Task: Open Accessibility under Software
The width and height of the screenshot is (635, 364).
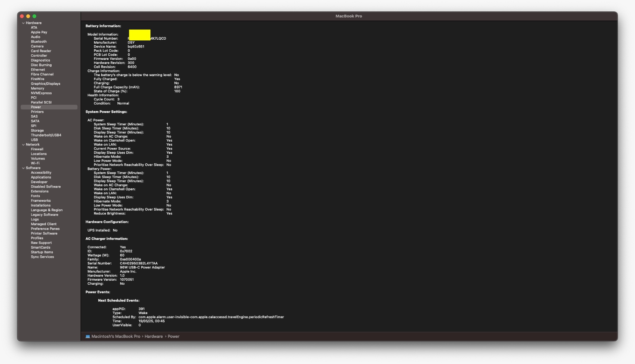Action: [41, 173]
